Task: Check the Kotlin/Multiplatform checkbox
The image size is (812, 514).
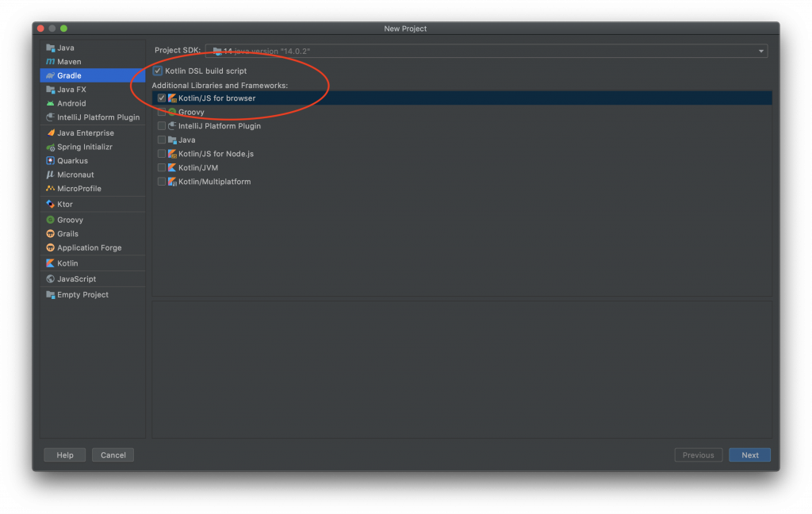Action: (x=162, y=182)
